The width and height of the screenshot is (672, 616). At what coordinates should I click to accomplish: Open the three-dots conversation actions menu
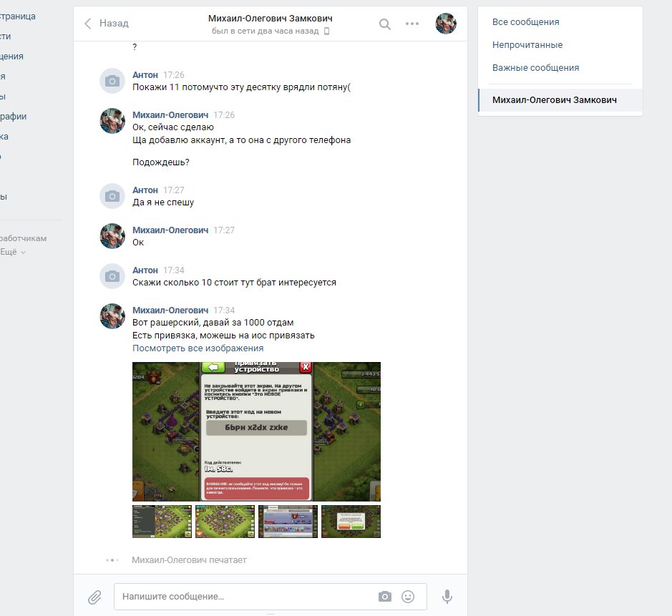coord(412,24)
